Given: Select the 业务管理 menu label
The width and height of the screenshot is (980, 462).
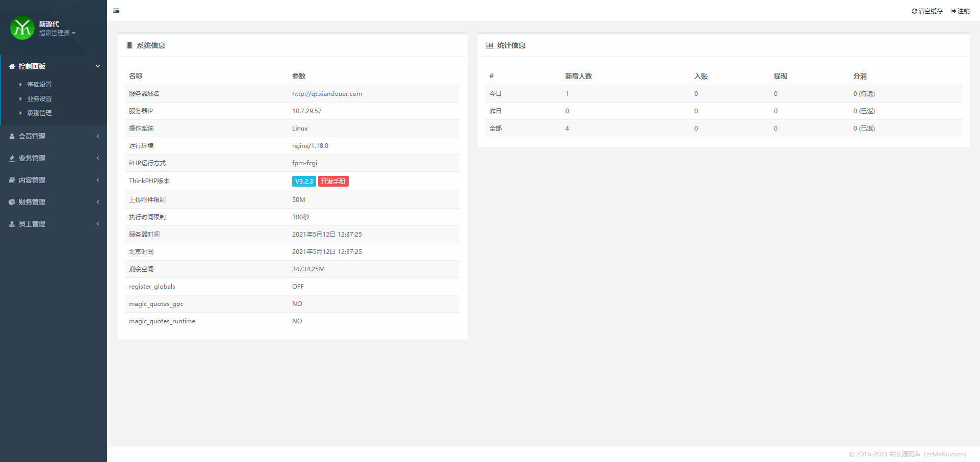Looking at the screenshot, I should coord(32,158).
